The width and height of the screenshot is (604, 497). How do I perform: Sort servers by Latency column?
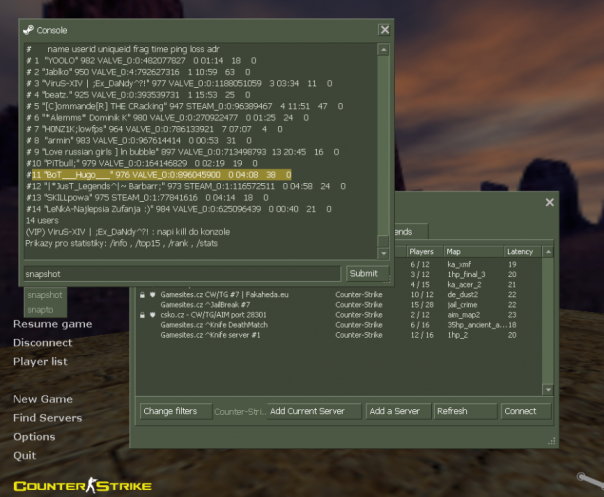point(522,252)
